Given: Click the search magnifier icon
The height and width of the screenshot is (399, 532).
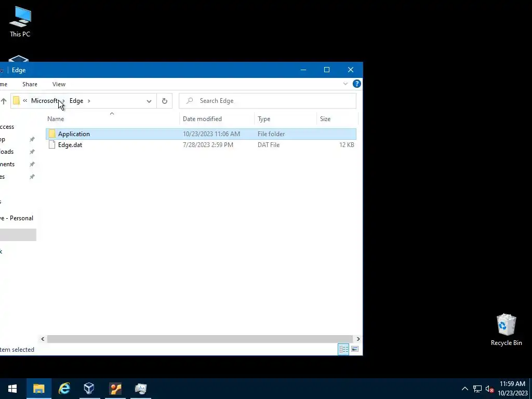Looking at the screenshot, I should point(190,101).
